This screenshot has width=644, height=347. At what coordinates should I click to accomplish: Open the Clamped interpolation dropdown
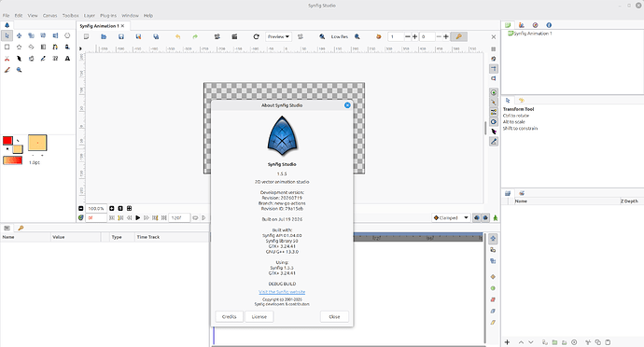coord(451,217)
